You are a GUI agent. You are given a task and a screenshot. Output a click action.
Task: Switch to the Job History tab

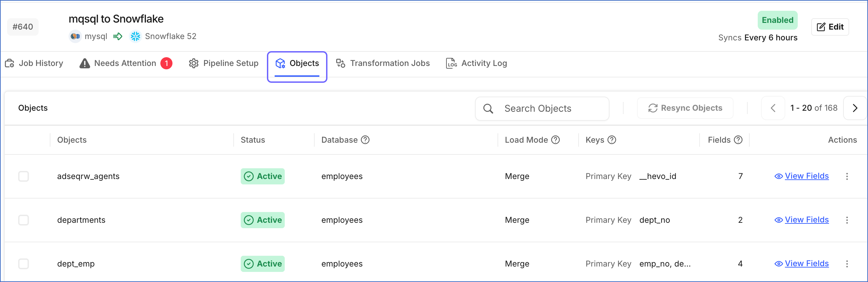(34, 63)
